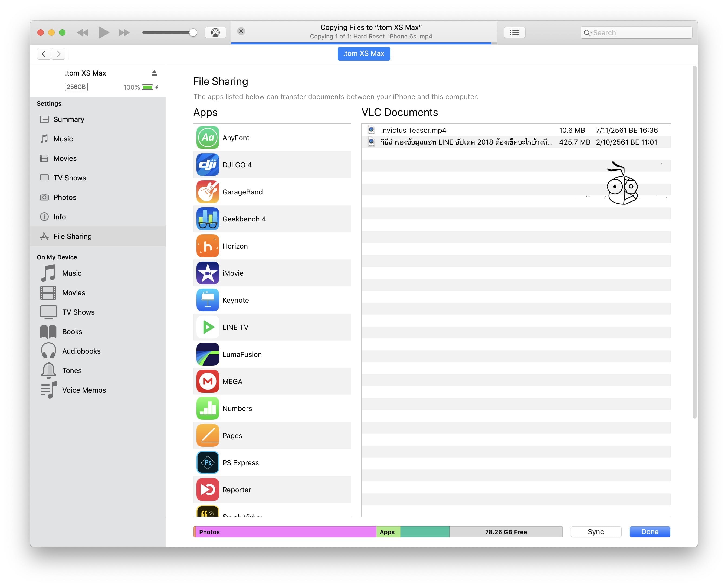The height and width of the screenshot is (587, 728).
Task: Select the Geekbench 4 app
Action: pyautogui.click(x=244, y=219)
